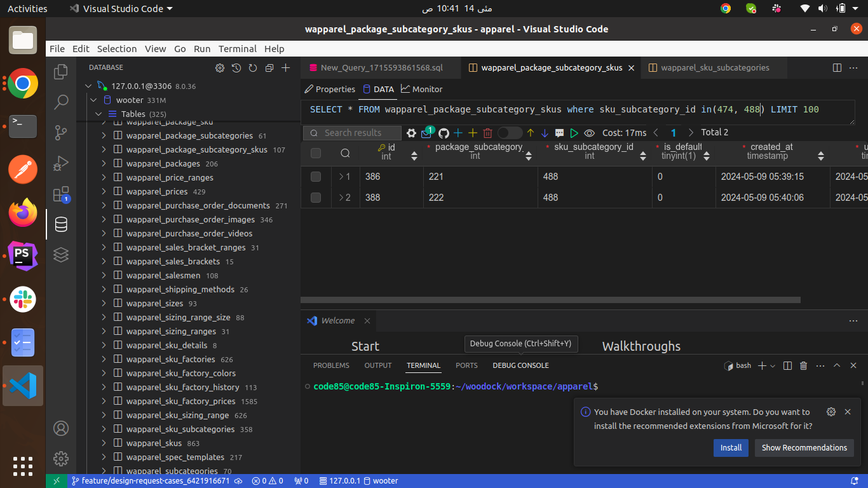Click the eye icon in results toolbar

[x=590, y=133]
